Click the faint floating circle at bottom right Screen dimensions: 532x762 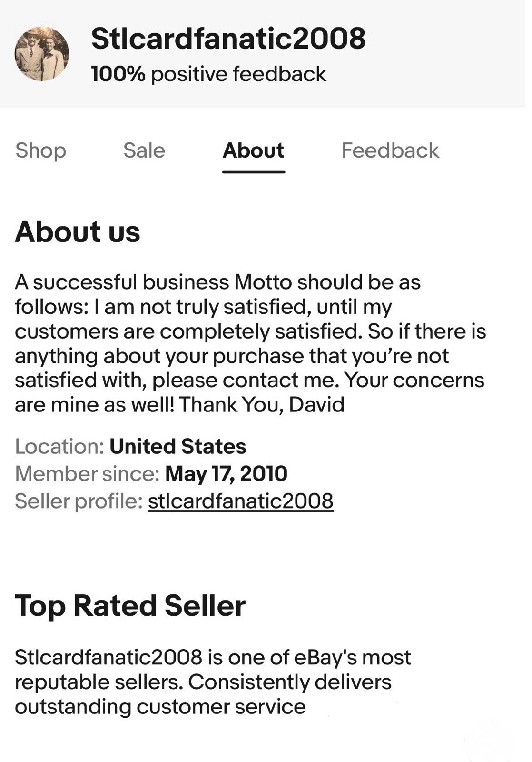click(x=489, y=741)
